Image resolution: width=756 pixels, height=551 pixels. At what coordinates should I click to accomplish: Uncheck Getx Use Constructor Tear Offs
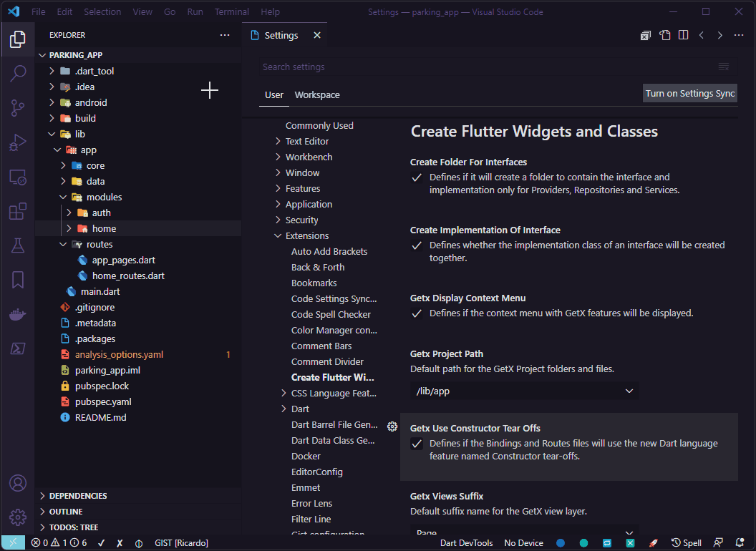[417, 444]
